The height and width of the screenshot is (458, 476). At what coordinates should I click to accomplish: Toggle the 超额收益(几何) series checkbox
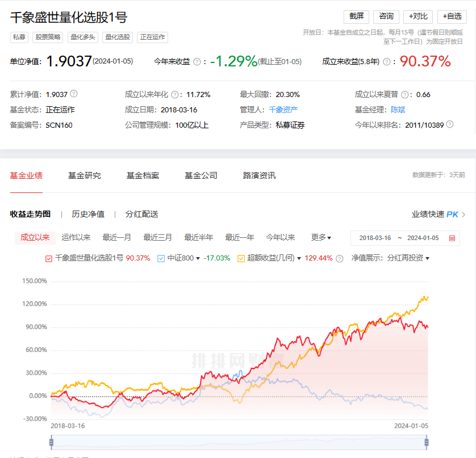pos(241,259)
